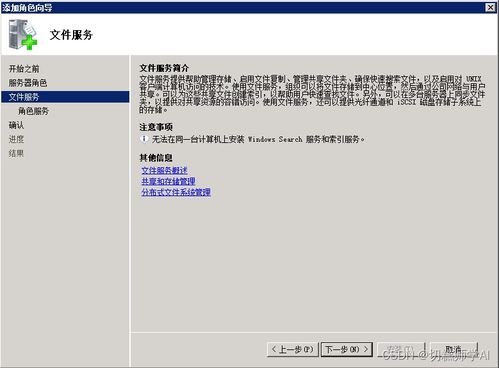Select the highlighted 文件服务 step
Image resolution: width=499 pixels, height=368 pixels.
(x=65, y=97)
